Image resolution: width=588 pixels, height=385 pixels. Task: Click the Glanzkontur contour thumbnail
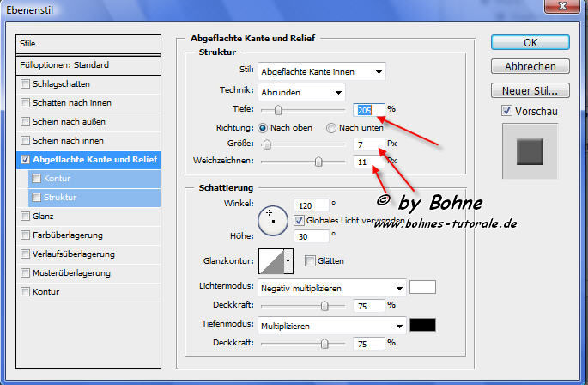tap(270, 261)
